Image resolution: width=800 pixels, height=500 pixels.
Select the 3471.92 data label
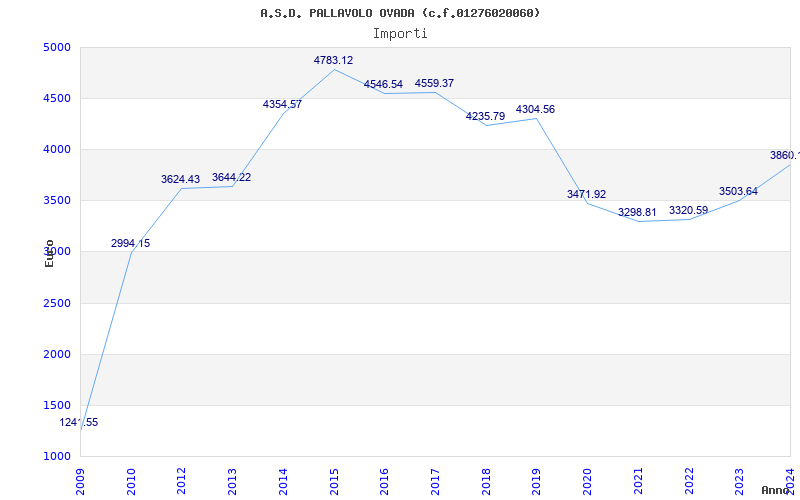coord(586,194)
